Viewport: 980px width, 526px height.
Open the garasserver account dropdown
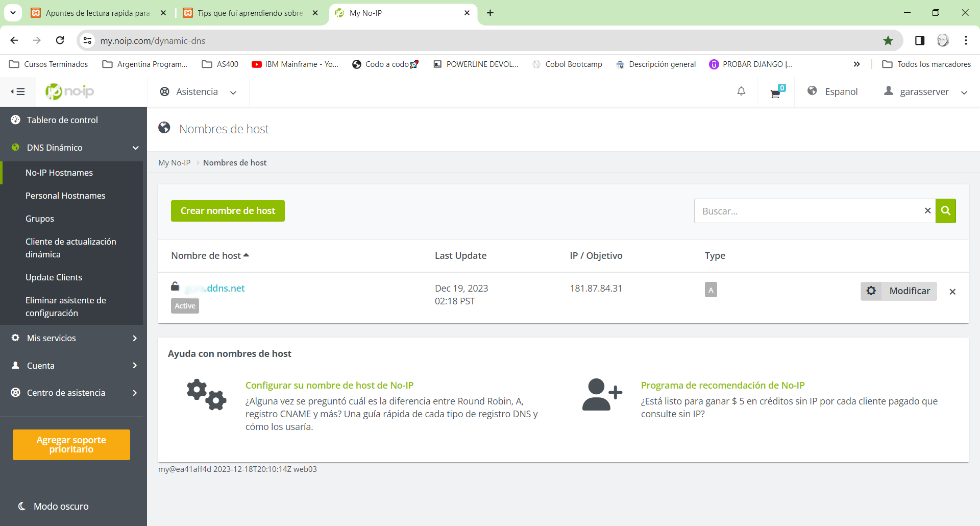[925, 92]
